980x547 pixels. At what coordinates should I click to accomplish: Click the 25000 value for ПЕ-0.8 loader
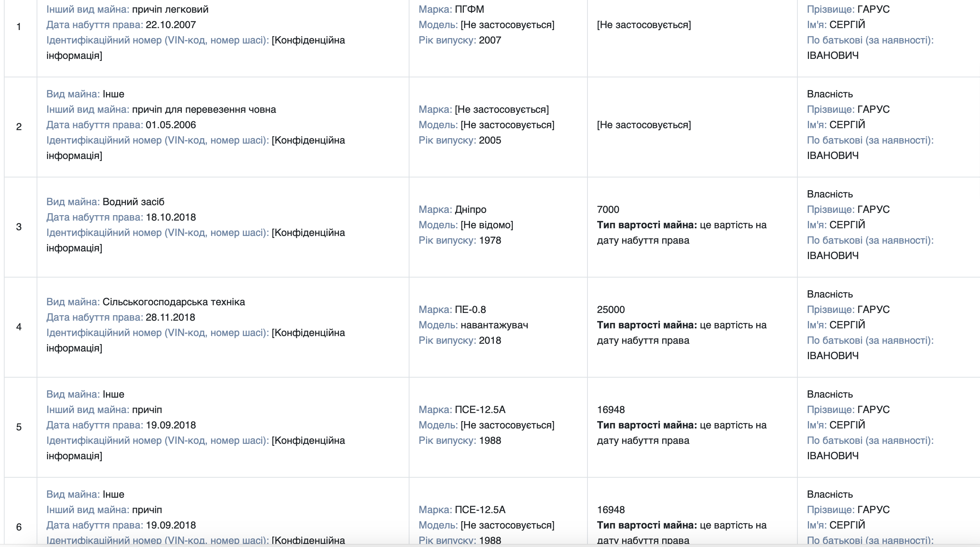tap(611, 309)
